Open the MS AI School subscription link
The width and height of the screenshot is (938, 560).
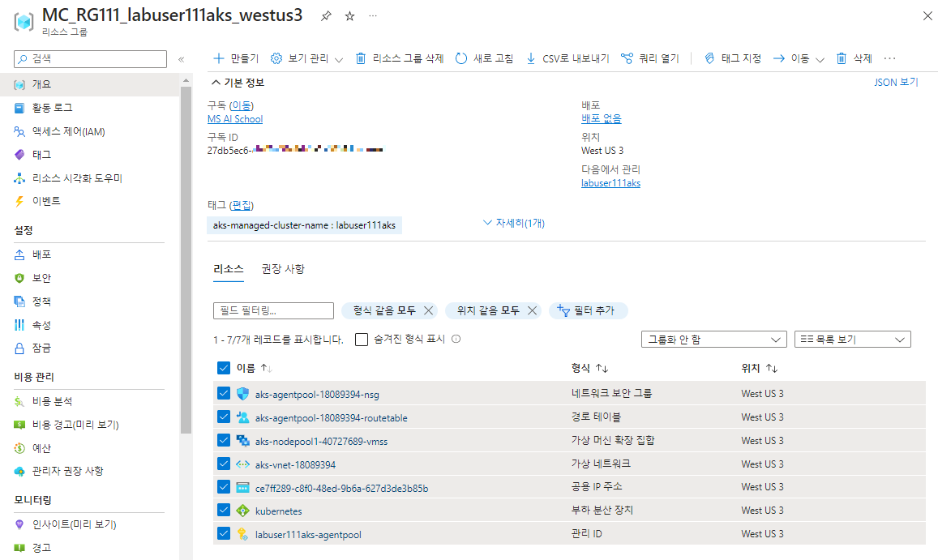tap(235, 119)
